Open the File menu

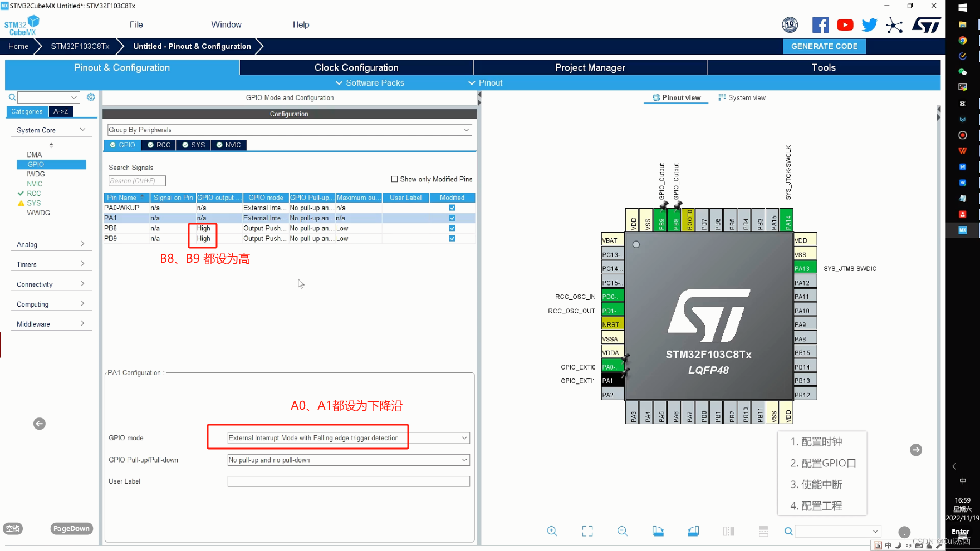click(x=136, y=24)
